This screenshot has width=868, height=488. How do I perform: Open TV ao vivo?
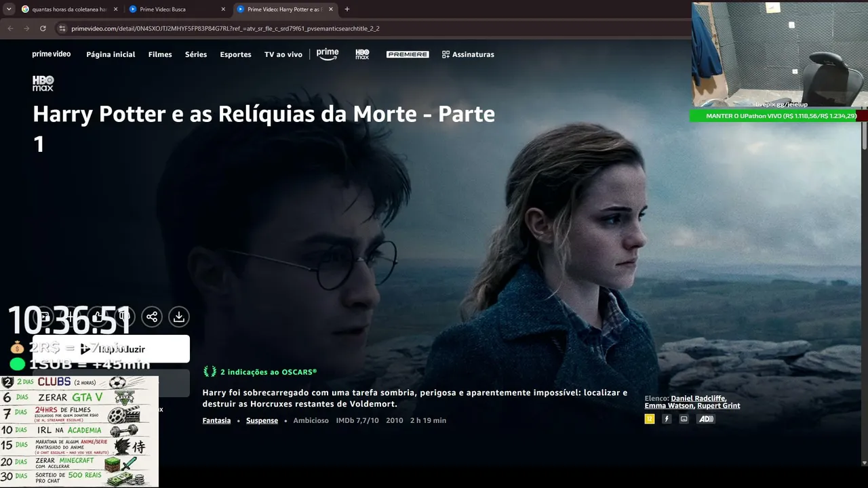click(283, 54)
